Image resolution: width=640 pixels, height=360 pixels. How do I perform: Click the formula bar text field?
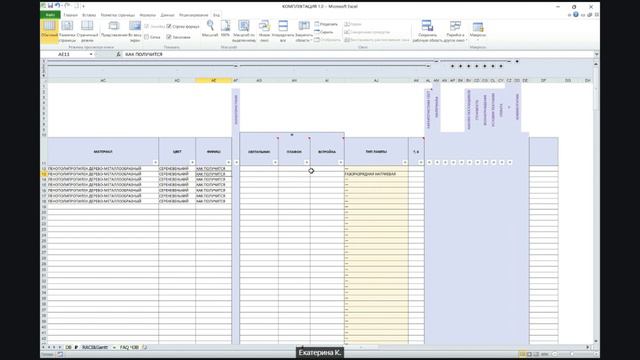358,54
